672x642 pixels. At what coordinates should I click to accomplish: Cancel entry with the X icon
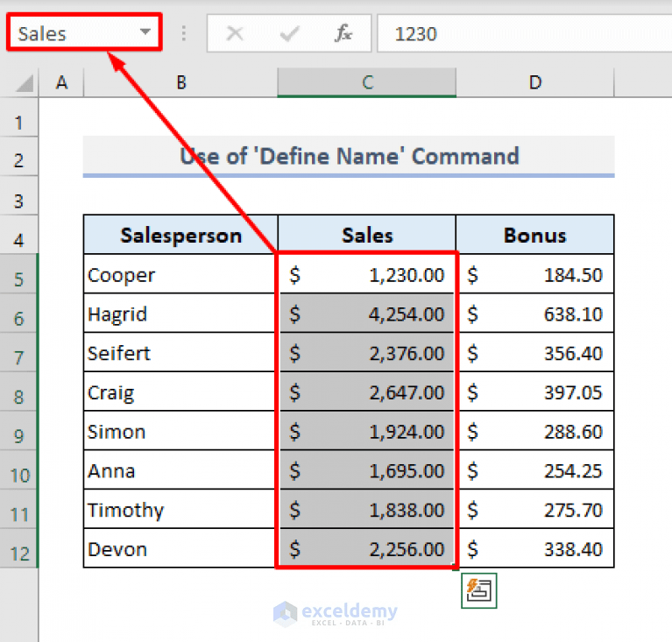coord(235,33)
